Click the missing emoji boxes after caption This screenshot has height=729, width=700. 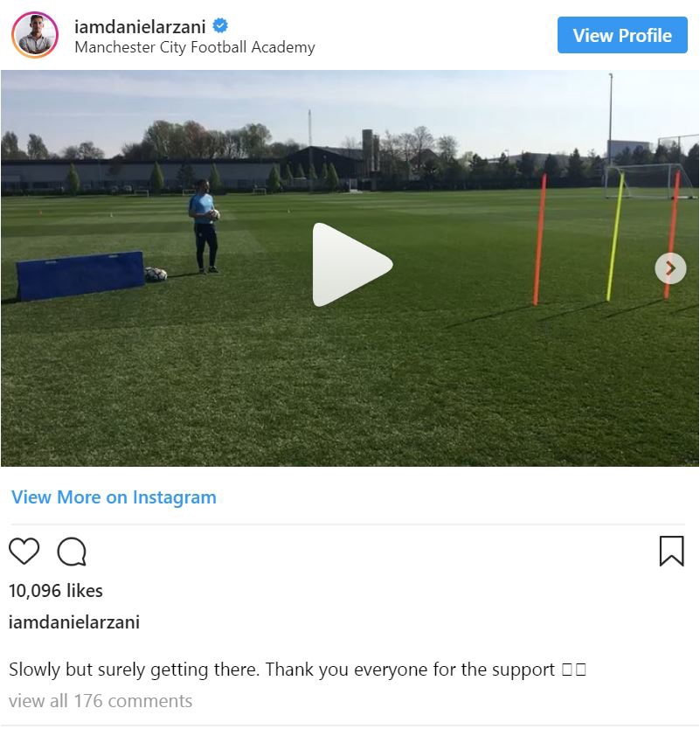574,670
